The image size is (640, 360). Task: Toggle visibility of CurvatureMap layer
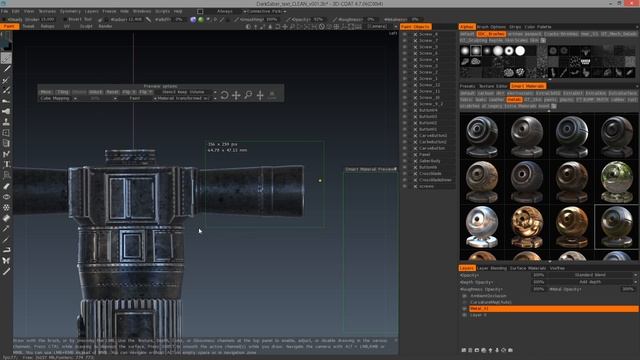click(464, 302)
